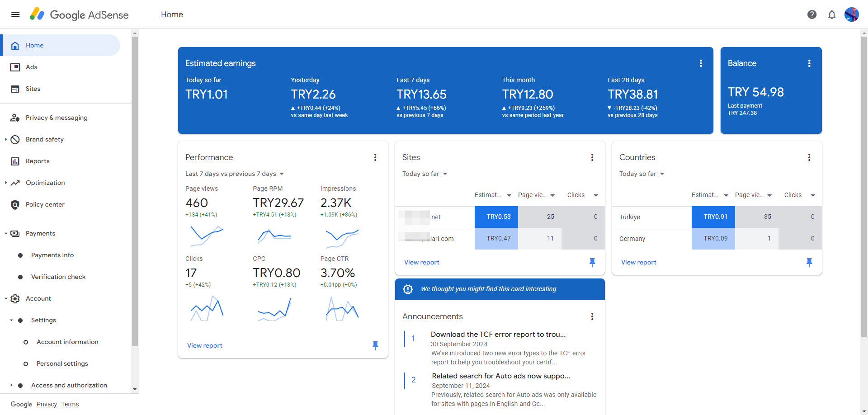868x415 pixels.
Task: Open the Reports menu item label
Action: click(38, 161)
